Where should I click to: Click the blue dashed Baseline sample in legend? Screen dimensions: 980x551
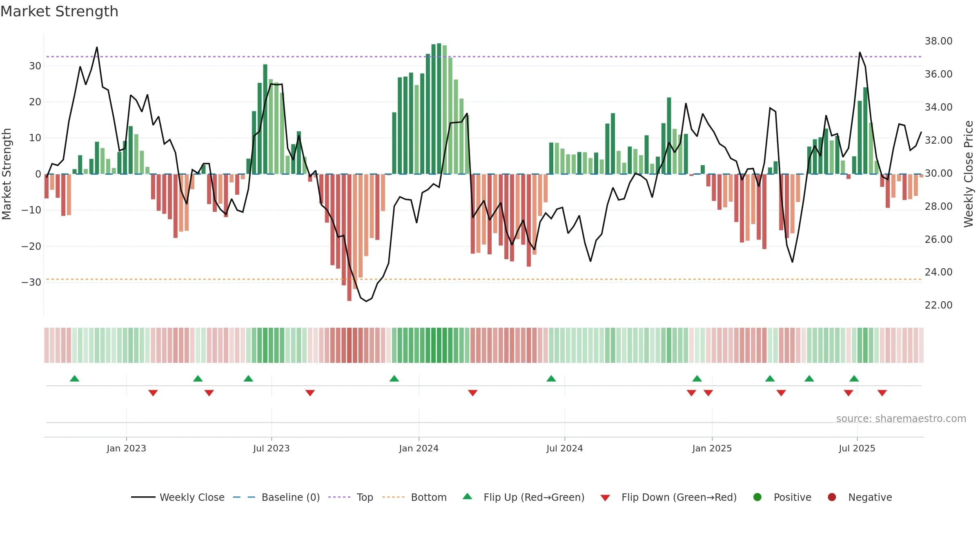point(244,497)
